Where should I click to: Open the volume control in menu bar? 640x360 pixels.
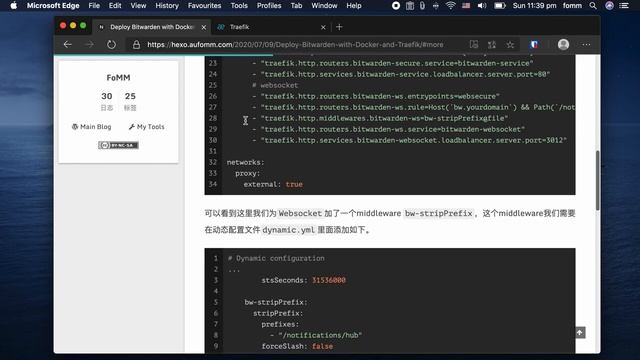[482, 6]
